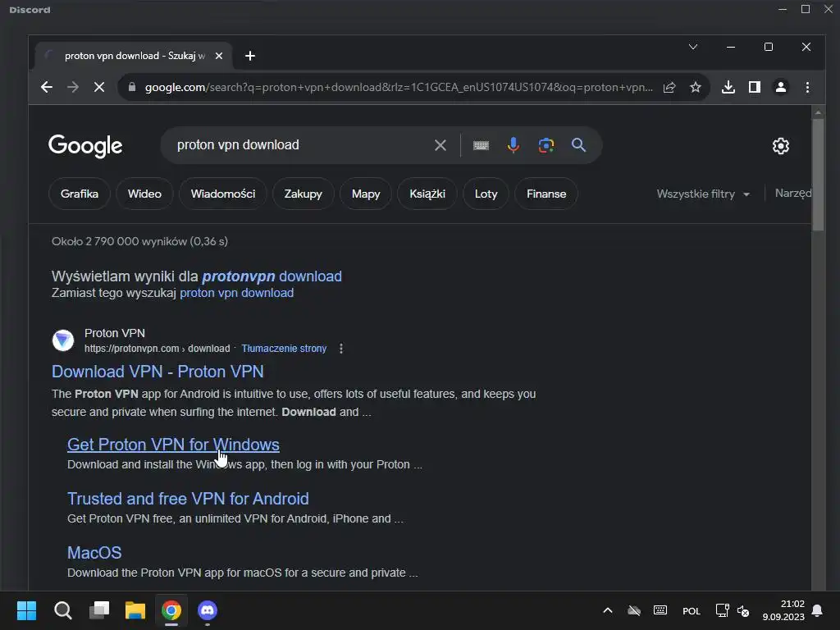
Task: Open the result's three-dot options
Action: point(341,349)
